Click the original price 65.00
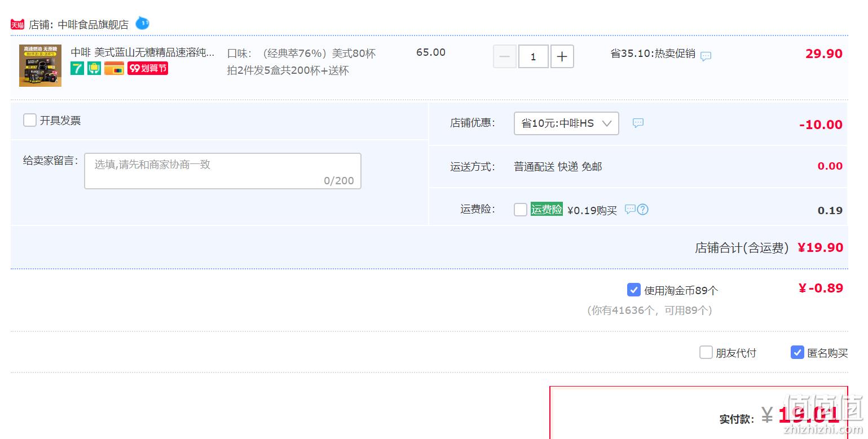Screen dimensions: 868x439 [x=431, y=52]
